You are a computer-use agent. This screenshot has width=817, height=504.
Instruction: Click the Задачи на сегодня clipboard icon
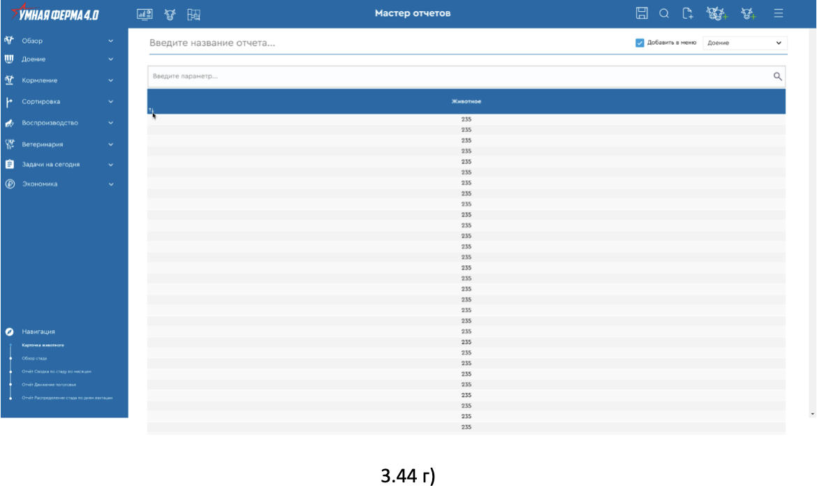(9, 164)
